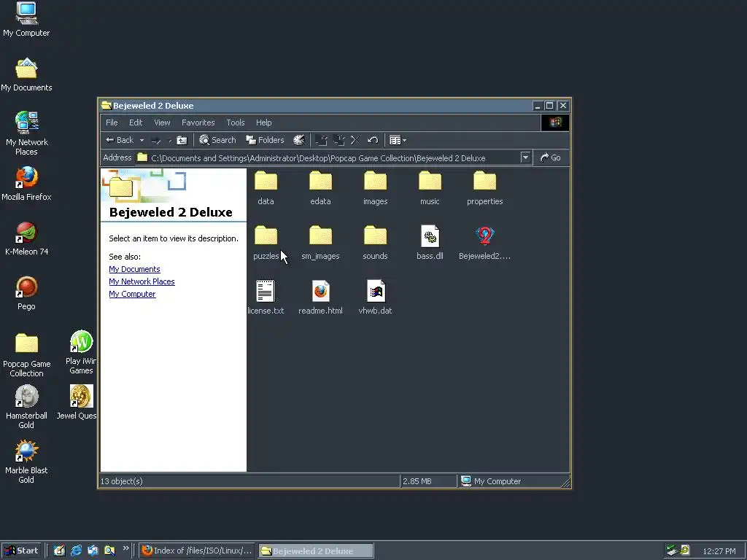Viewport: 747px width, 560px height.
Task: Open the Help menu
Action: point(263,122)
